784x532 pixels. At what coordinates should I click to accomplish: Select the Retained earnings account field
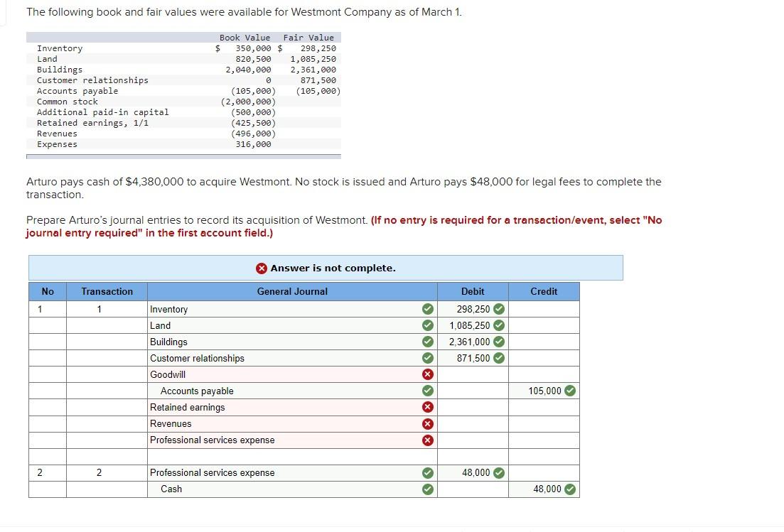(292, 407)
